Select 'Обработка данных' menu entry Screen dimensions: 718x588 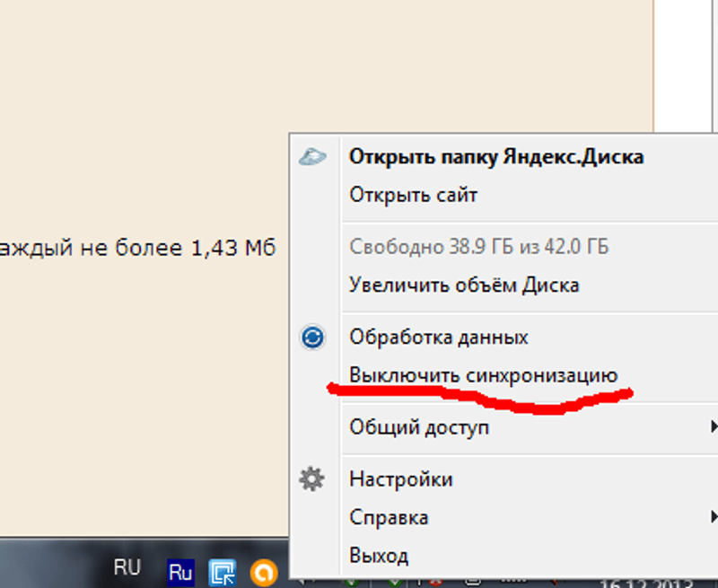tap(439, 338)
